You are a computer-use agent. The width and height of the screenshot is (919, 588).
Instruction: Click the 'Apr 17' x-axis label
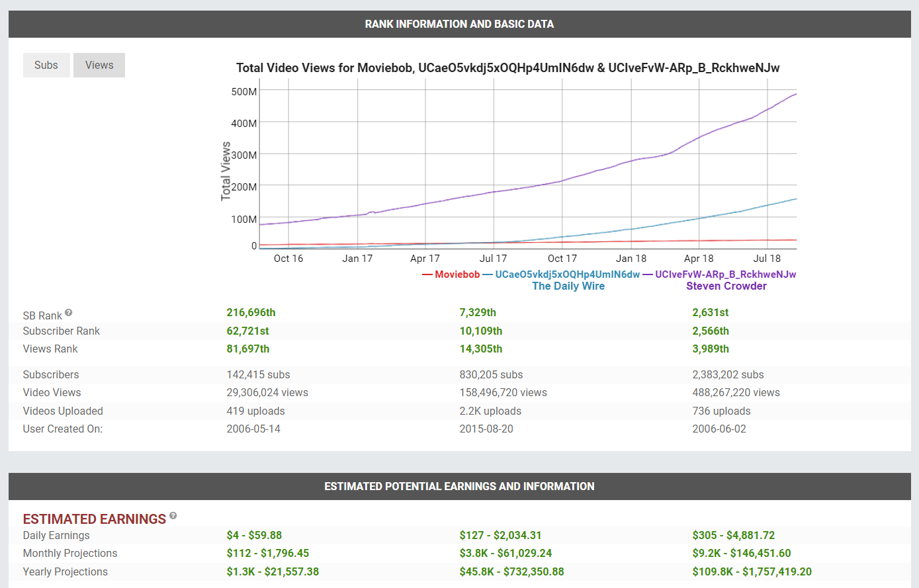pyautogui.click(x=425, y=259)
